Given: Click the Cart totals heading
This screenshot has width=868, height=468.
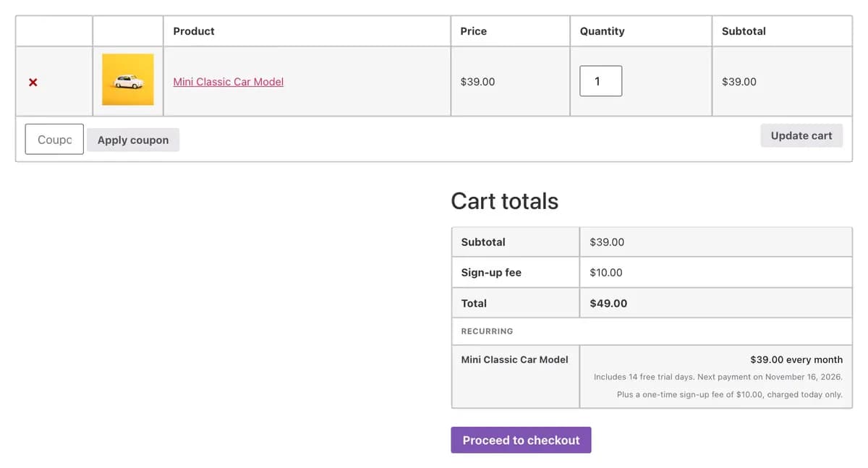Looking at the screenshot, I should pyautogui.click(x=504, y=201).
